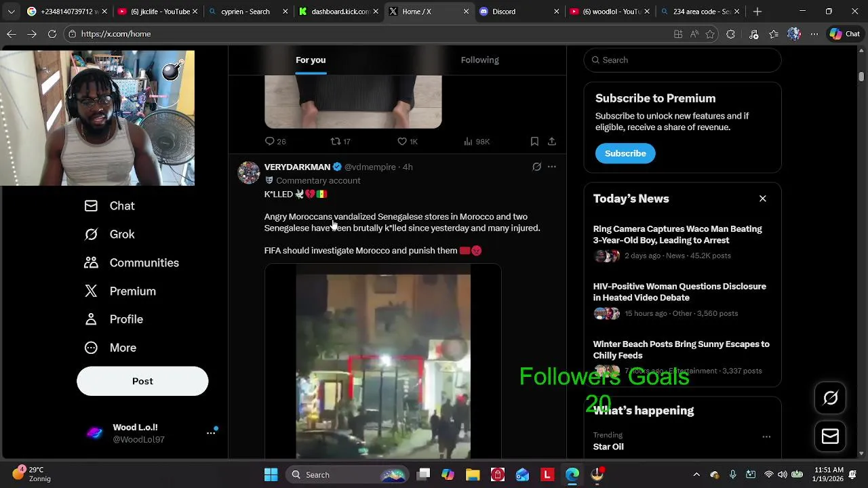The image size is (868, 488).
Task: Open Copilot Chat in browser toolbar
Action: 845,34
